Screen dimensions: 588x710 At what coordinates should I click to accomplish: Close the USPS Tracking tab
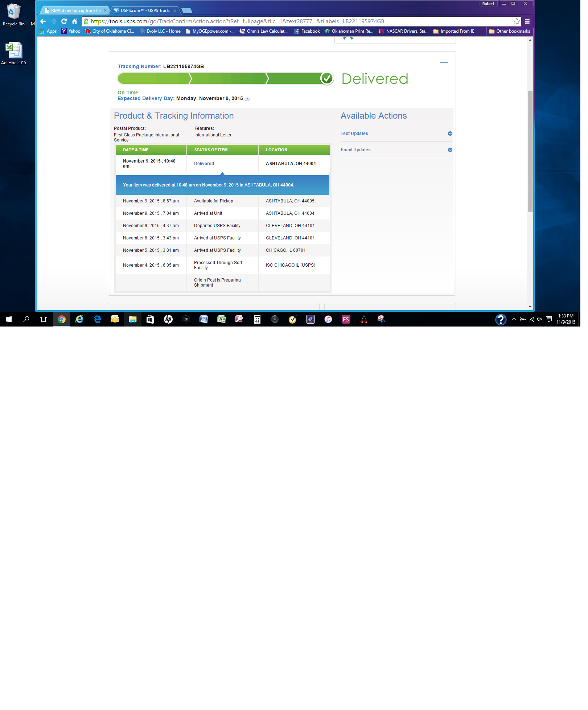[x=175, y=11]
